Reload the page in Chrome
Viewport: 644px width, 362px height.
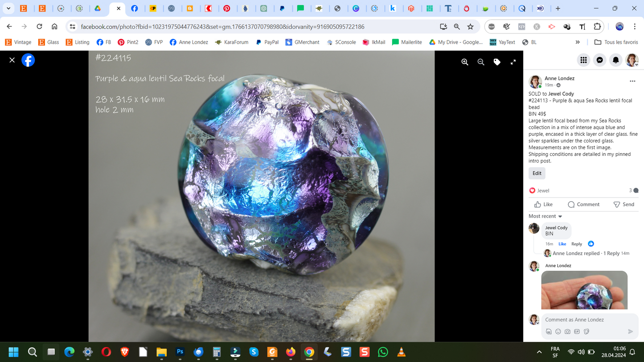point(39,27)
